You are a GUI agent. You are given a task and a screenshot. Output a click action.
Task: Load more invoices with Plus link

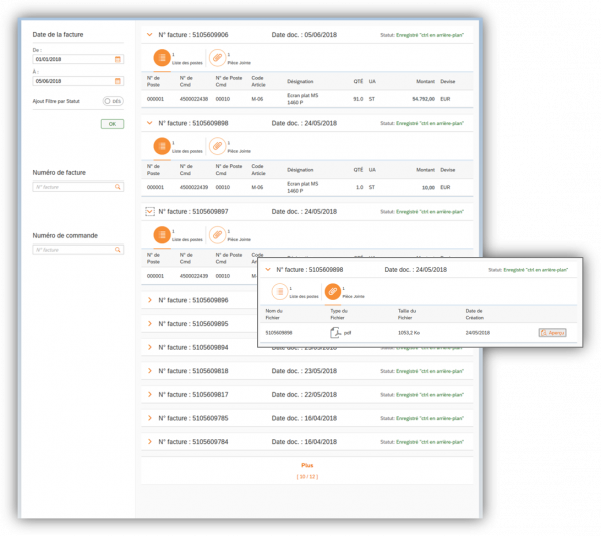(307, 466)
